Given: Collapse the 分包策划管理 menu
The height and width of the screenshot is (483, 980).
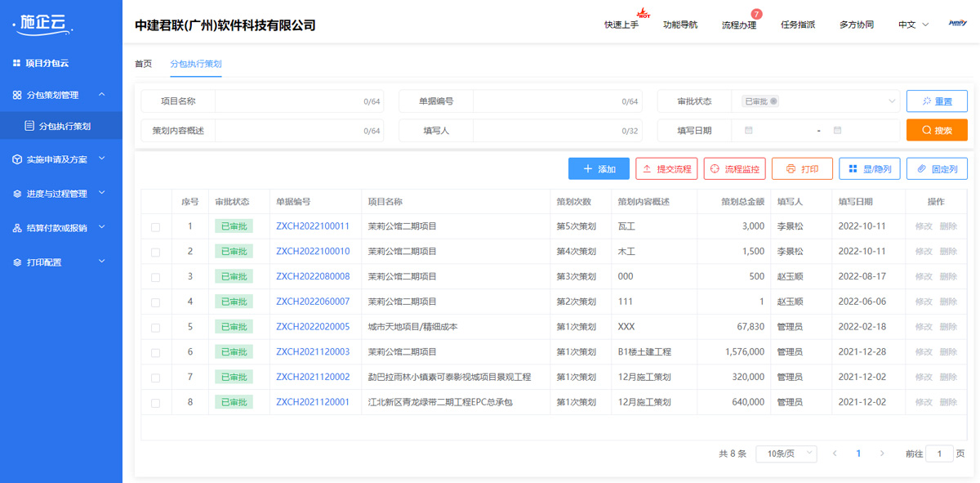Looking at the screenshot, I should pyautogui.click(x=102, y=94).
